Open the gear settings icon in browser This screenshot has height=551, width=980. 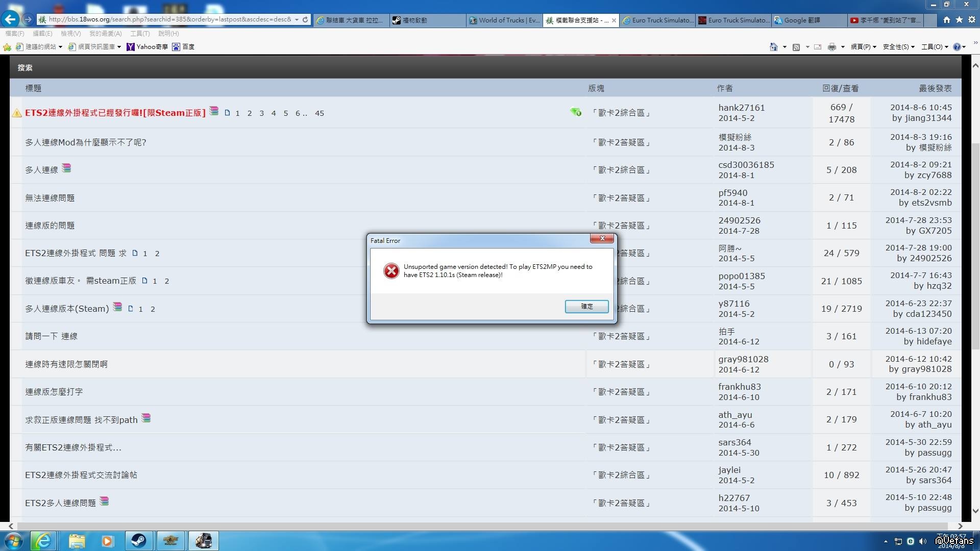click(x=971, y=19)
